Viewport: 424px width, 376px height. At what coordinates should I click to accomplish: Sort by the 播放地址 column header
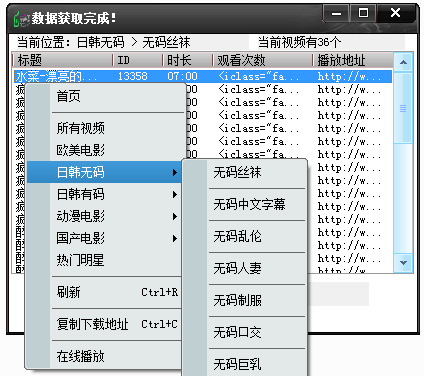pos(352,60)
